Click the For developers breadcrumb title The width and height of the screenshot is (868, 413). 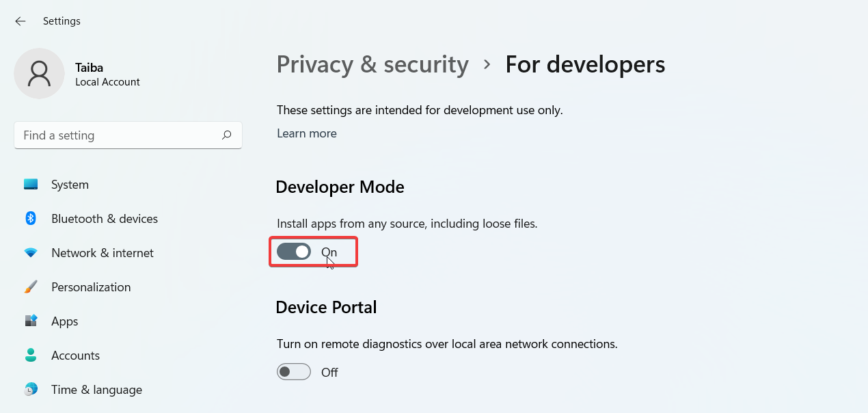pos(585,64)
